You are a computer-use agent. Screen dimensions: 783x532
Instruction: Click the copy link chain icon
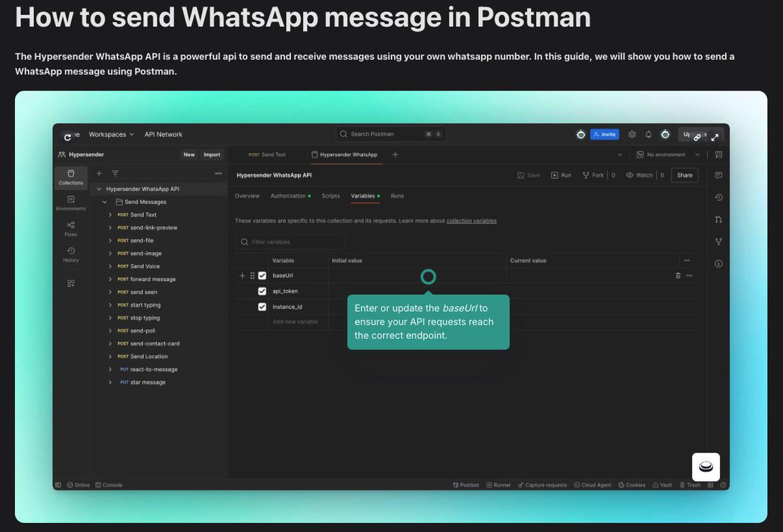(697, 138)
